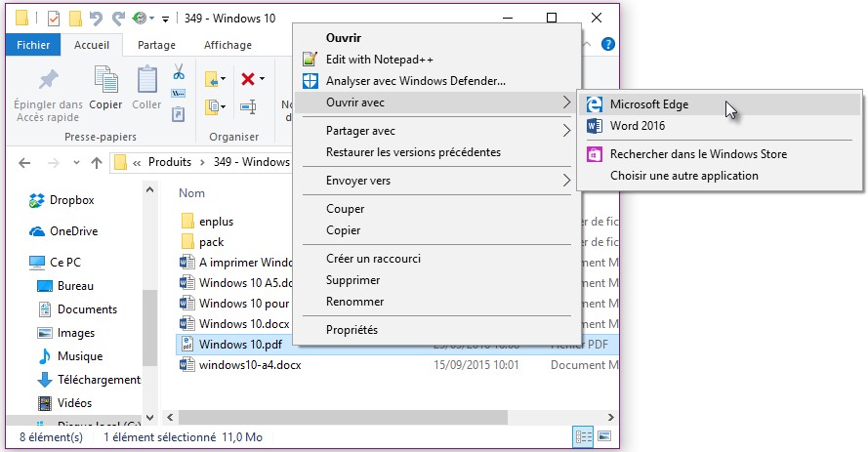Click the navigation pane scroll down arrow
Viewport: 868px width, 452px height.
[150, 418]
